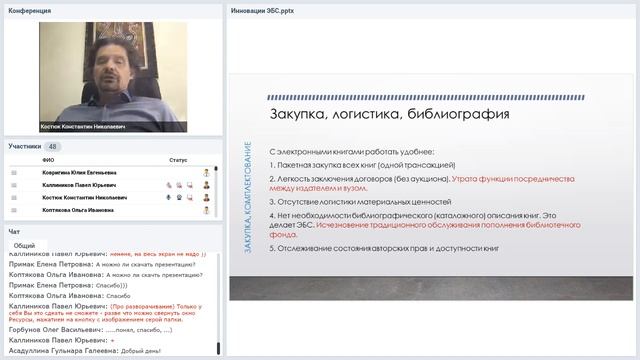Click user avatar icon for Коптякова Ольга Ивановна

click(207, 210)
